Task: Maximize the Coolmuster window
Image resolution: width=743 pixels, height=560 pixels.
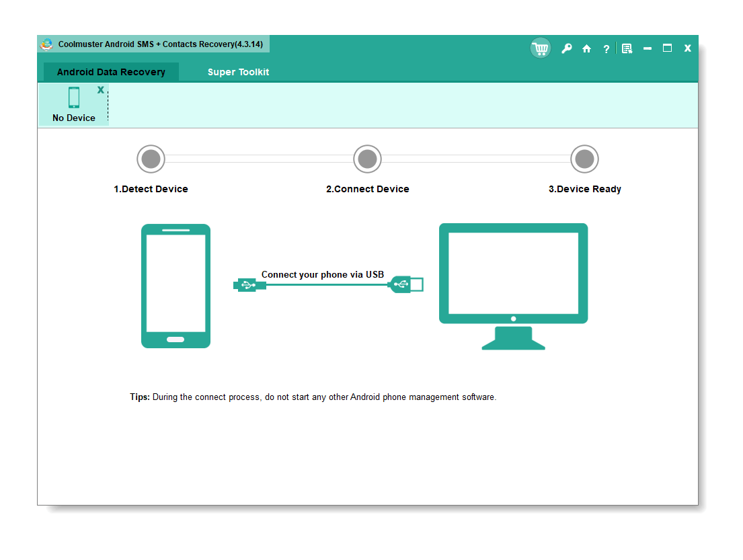Action: 667,48
